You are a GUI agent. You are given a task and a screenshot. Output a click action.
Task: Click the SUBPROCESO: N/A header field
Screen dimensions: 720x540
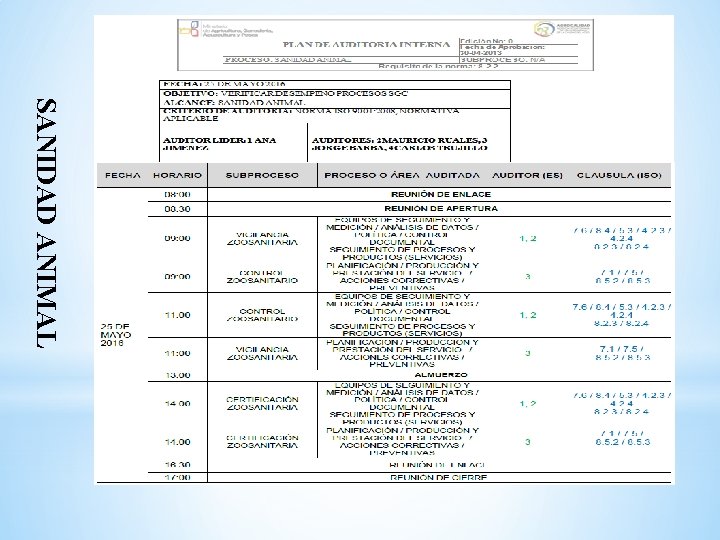coord(518,60)
